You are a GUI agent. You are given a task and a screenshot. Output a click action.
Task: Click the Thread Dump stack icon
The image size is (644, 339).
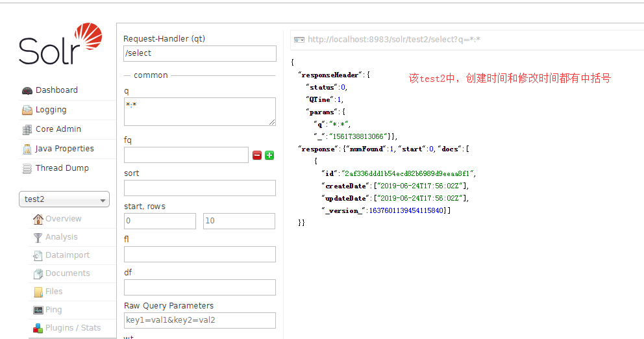coord(27,168)
